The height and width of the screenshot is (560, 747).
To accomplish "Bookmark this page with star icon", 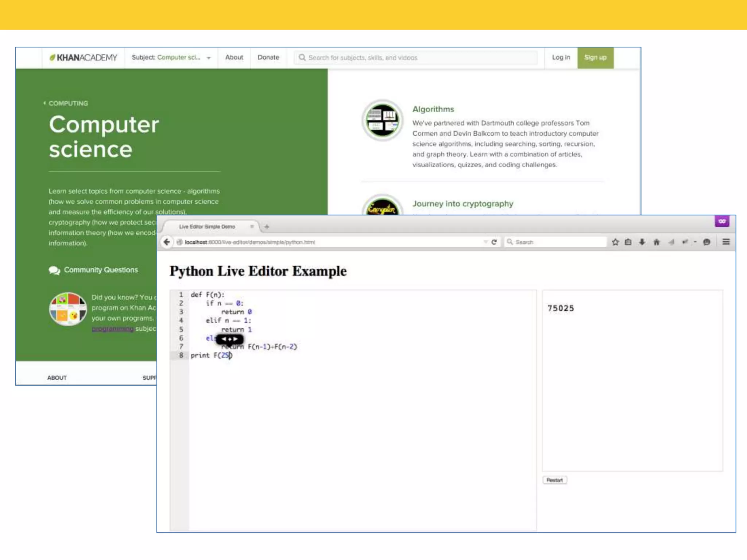I will click(x=615, y=242).
